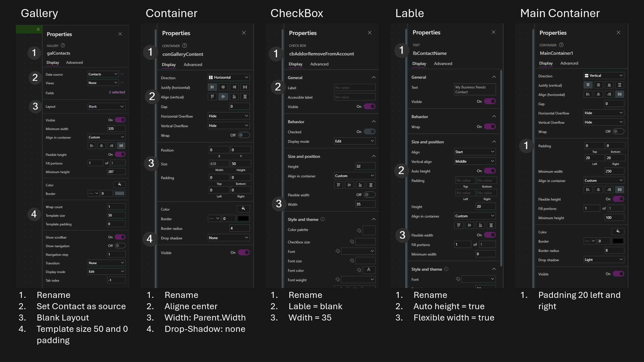Click the Main Container color fill bucket icon
Screen dimensions: 644x362
[618, 232]
